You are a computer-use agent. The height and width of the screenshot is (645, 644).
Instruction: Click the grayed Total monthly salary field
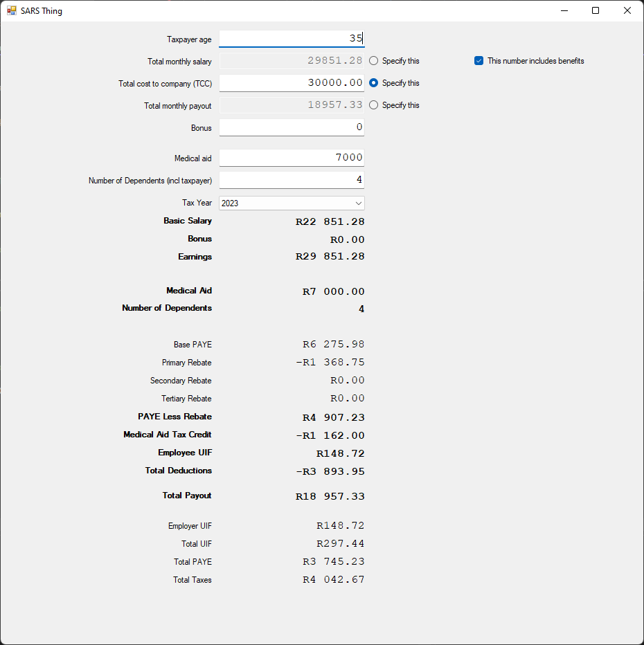291,61
